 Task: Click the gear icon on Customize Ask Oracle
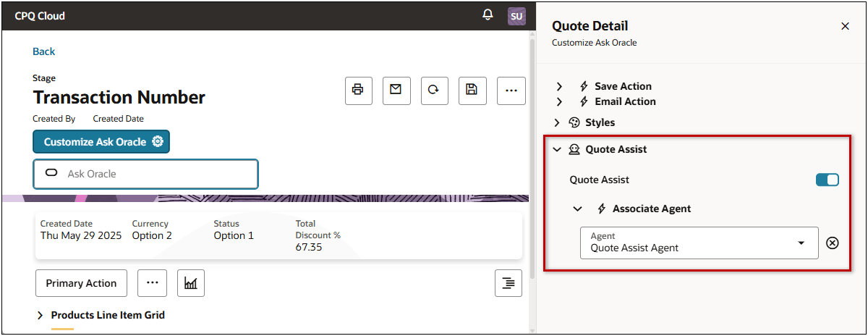pyautogui.click(x=158, y=142)
